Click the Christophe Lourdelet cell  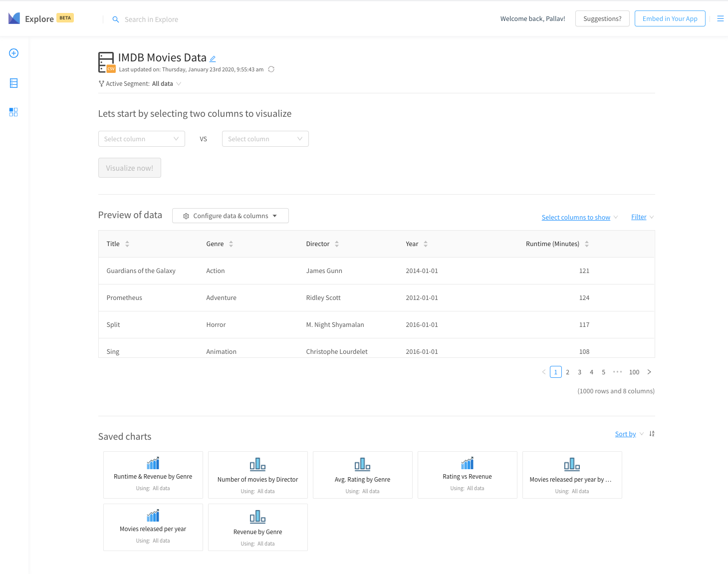337,351
